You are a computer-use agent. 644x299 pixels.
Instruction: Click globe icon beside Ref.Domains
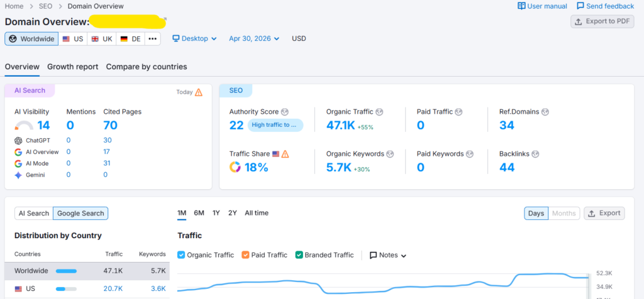[545, 112]
